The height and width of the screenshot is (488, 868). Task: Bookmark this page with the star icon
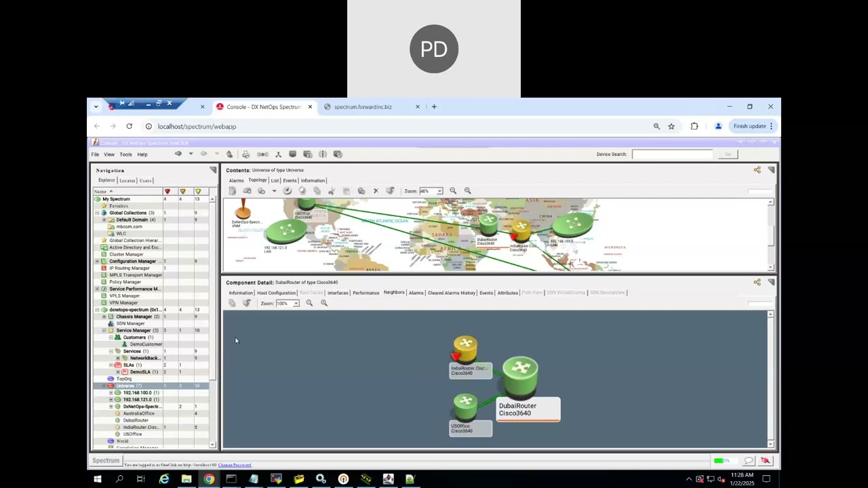(671, 126)
